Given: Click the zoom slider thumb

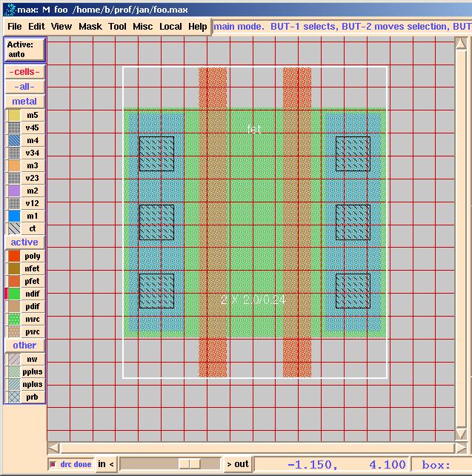Looking at the screenshot, I should click(190, 464).
